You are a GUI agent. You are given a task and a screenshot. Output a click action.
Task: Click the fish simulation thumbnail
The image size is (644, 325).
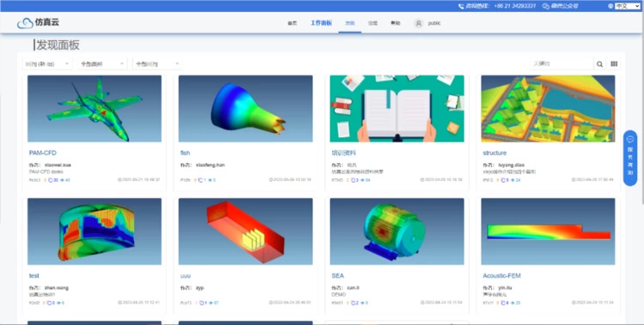click(x=246, y=108)
